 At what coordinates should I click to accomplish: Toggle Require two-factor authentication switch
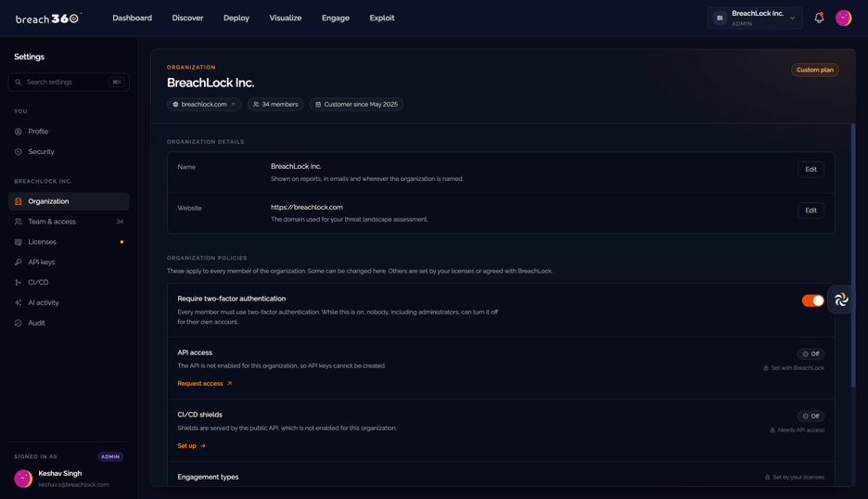[x=812, y=301]
